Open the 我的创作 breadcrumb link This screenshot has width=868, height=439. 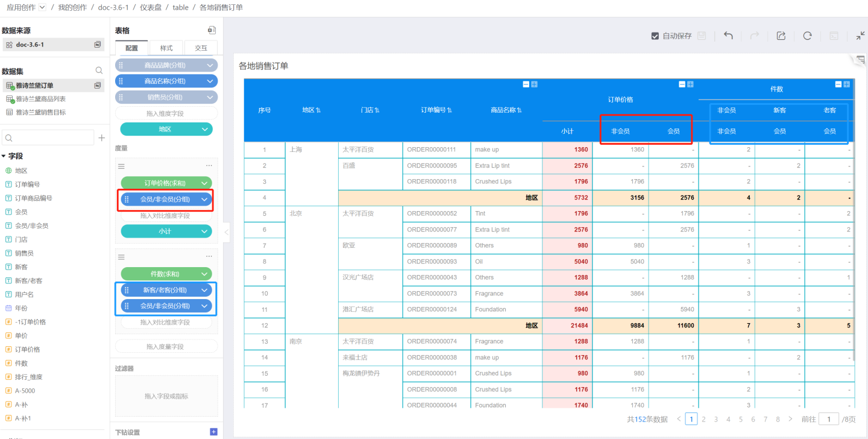pos(73,7)
